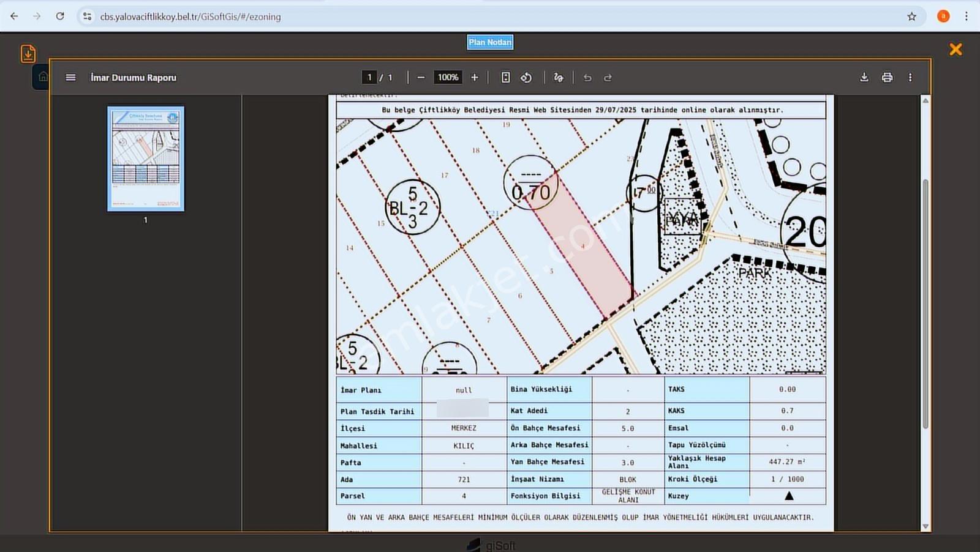Bookmark this page with the star icon

[911, 17]
